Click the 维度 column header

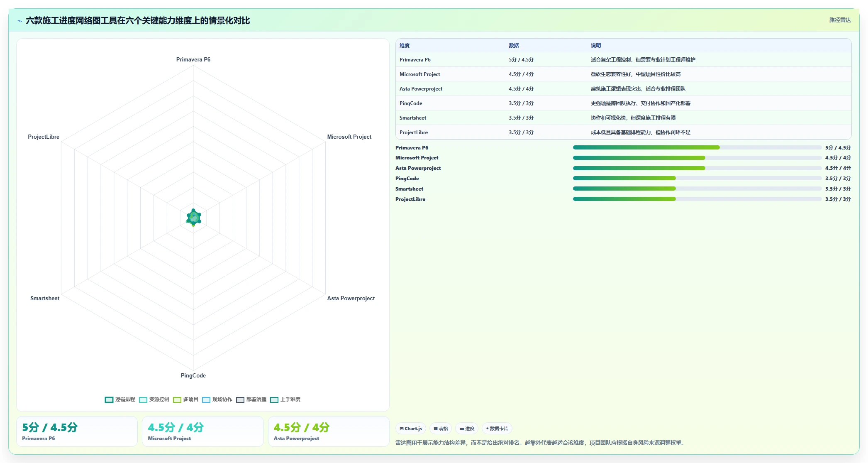[x=405, y=46]
